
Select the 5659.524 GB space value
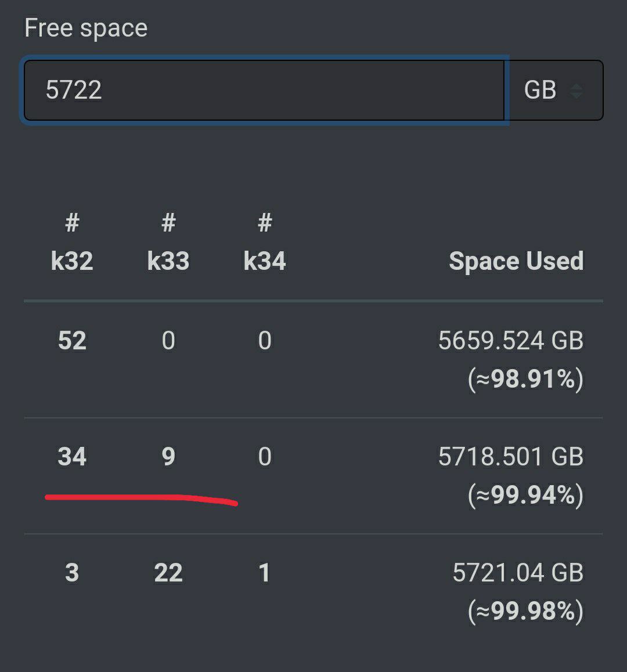click(x=510, y=341)
